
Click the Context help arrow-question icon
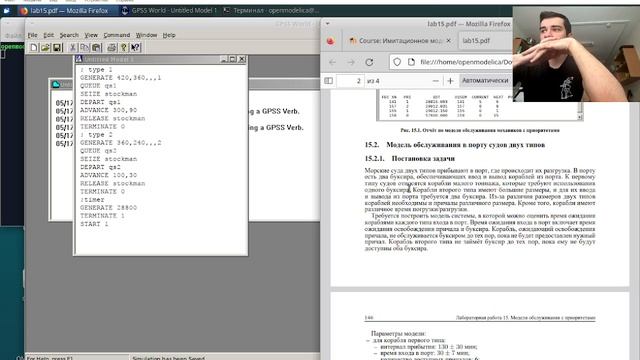(x=136, y=48)
